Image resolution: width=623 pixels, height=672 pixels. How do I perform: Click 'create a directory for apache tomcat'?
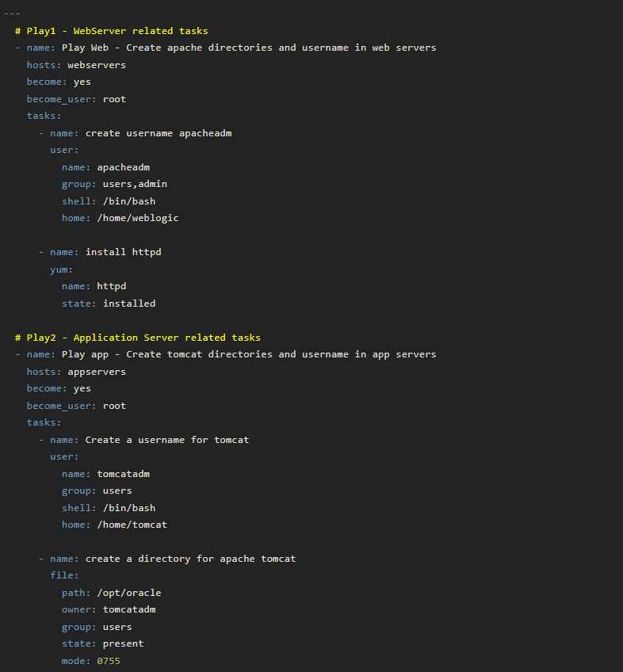click(x=190, y=559)
